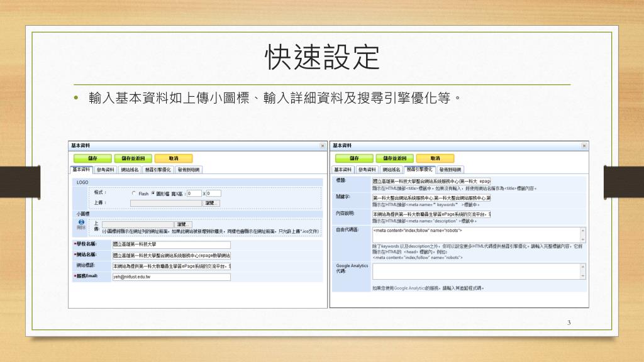644x362 pixels.
Task: Click the 網站名稱 input field
Action: [171, 255]
